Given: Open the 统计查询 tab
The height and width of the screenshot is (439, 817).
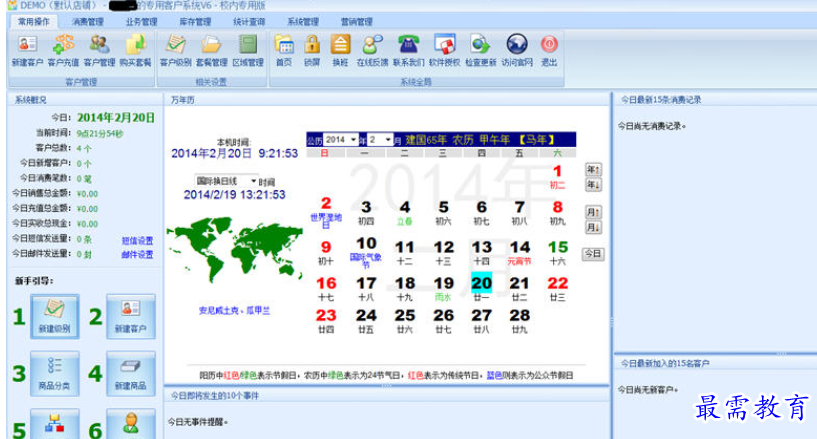Looking at the screenshot, I should point(249,21).
